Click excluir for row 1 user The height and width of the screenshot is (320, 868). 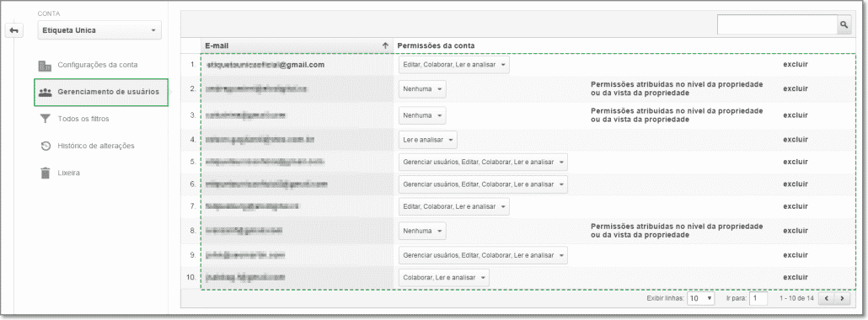pos(796,64)
